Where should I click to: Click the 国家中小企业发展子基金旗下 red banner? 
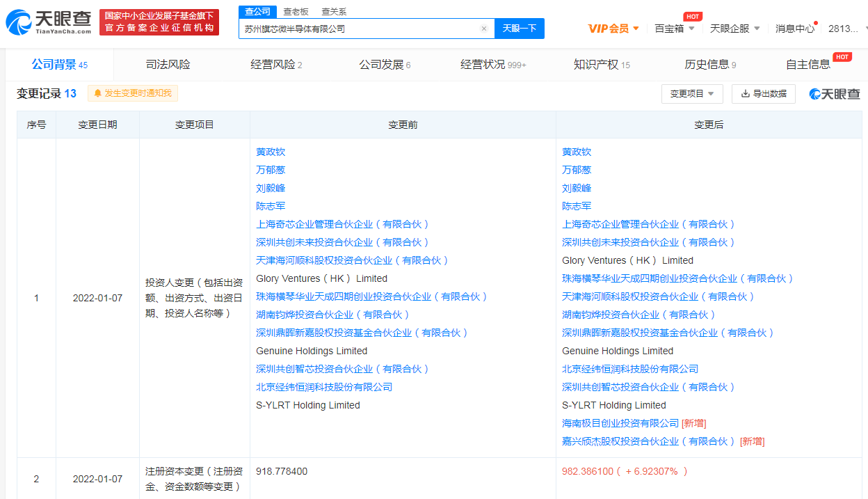point(159,22)
